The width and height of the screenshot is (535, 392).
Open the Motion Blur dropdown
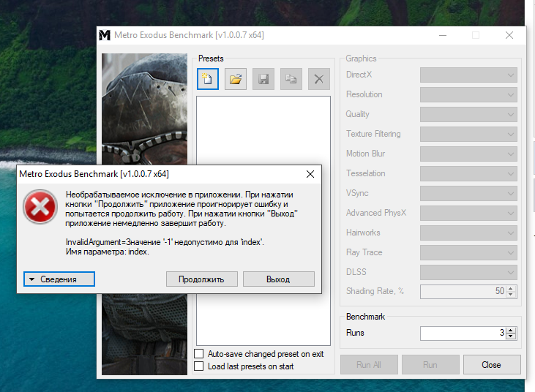tap(468, 154)
